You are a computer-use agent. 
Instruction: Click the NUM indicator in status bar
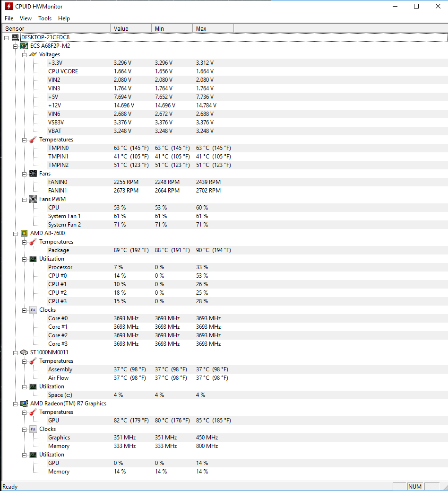click(415, 487)
